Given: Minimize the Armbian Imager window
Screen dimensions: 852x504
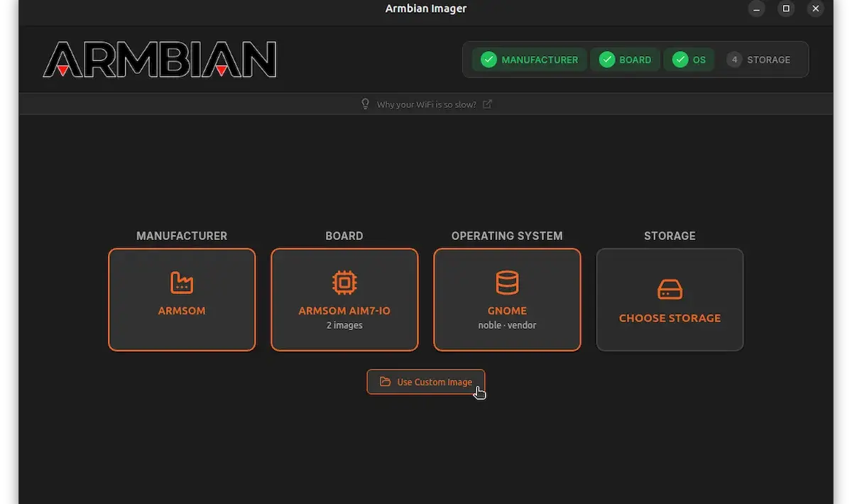Looking at the screenshot, I should (x=757, y=9).
